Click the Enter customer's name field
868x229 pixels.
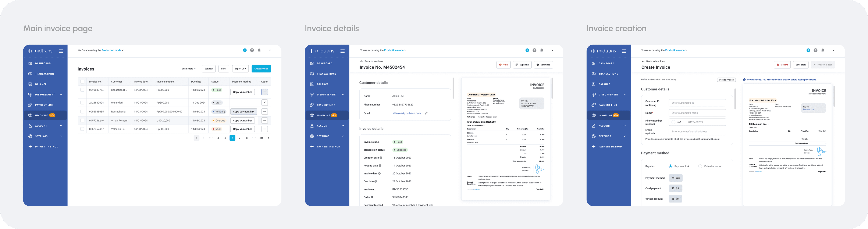pyautogui.click(x=697, y=113)
